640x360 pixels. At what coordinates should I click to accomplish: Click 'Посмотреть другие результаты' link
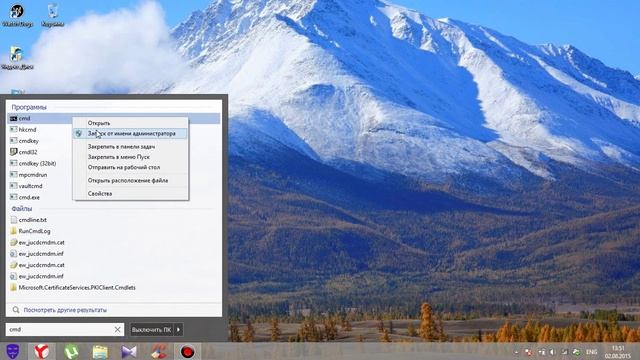point(65,310)
